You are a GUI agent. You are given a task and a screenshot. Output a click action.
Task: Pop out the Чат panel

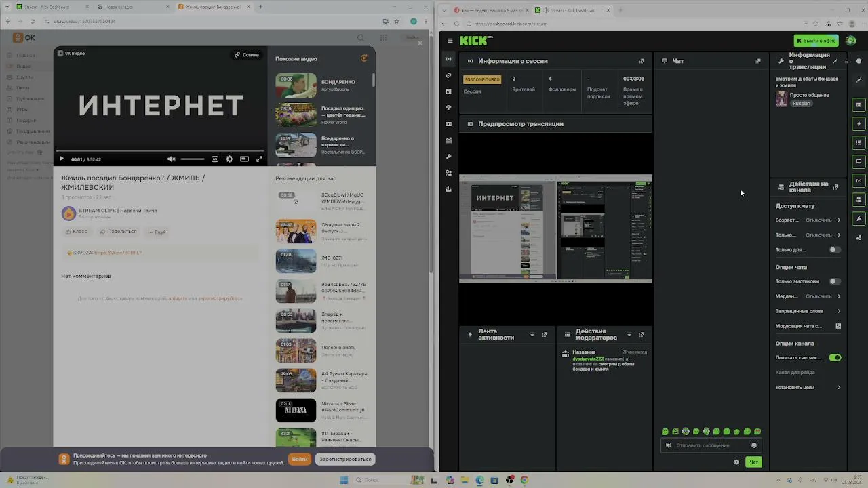point(758,61)
